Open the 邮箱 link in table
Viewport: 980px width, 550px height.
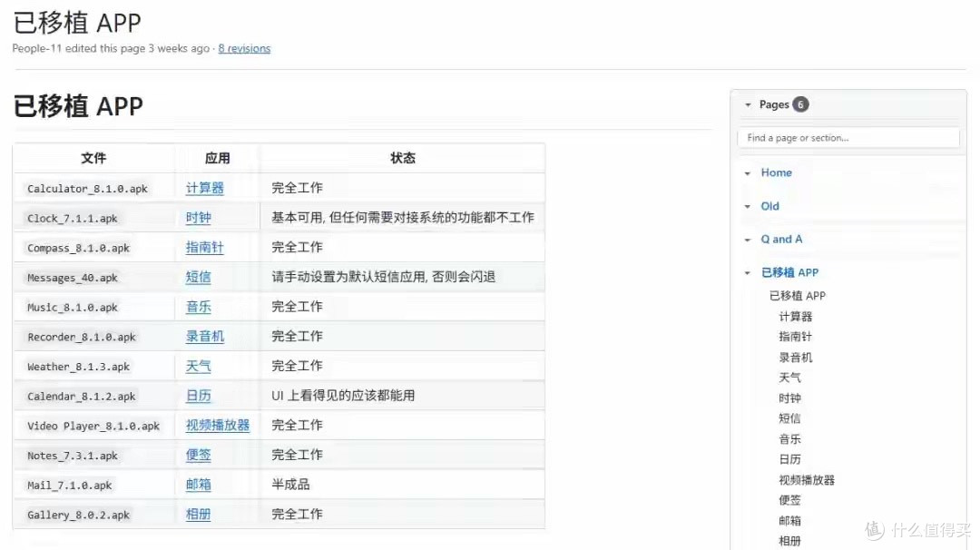pos(198,485)
